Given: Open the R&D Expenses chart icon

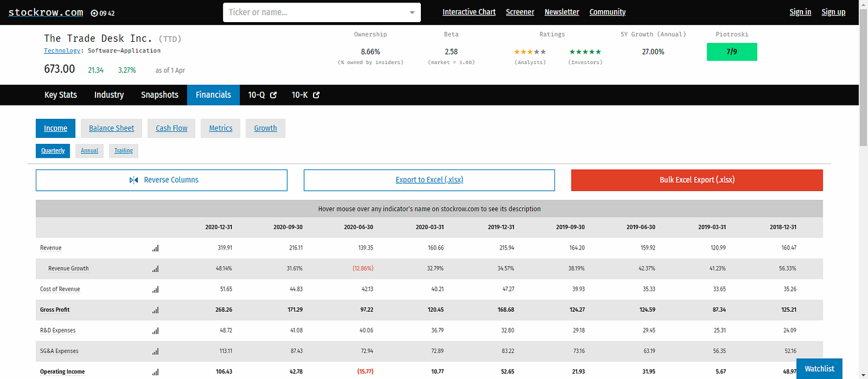Looking at the screenshot, I should 156,331.
